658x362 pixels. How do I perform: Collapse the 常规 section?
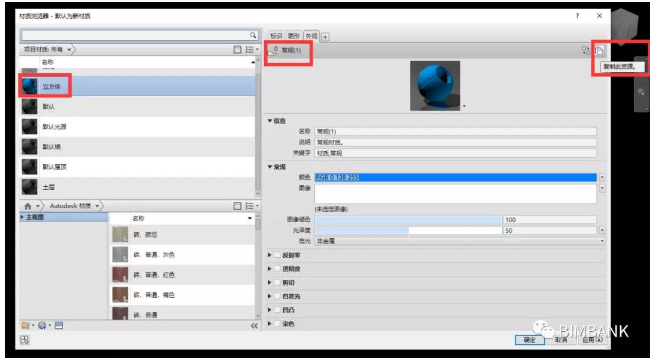click(x=270, y=167)
